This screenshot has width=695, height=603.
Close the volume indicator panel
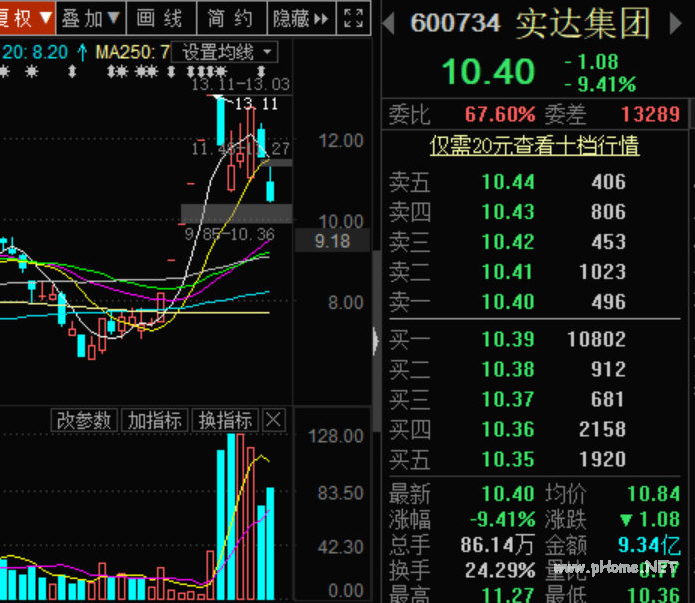tap(273, 419)
